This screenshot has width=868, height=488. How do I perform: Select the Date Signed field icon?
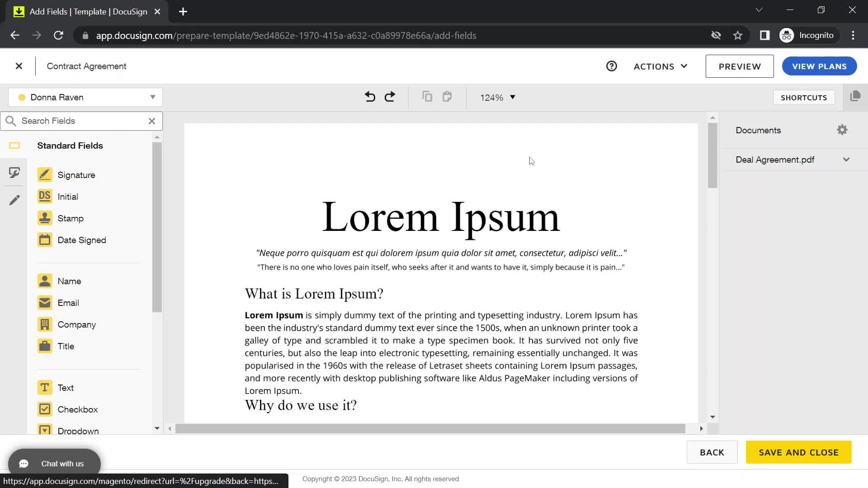pyautogui.click(x=45, y=240)
